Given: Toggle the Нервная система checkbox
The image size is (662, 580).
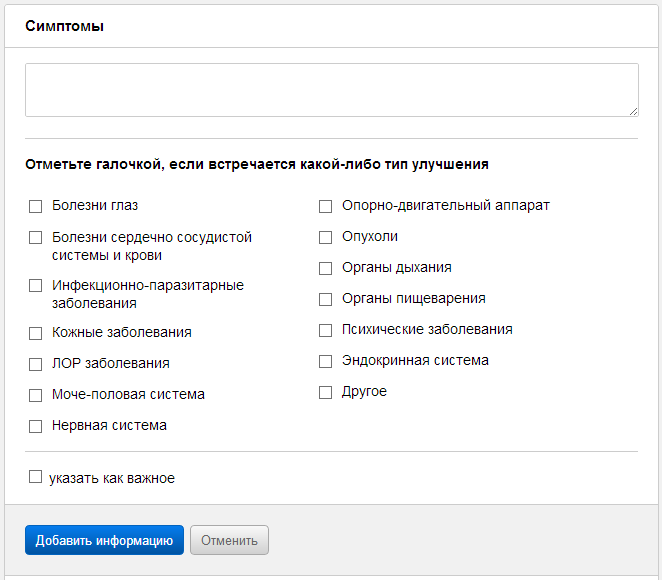Looking at the screenshot, I should click(35, 426).
